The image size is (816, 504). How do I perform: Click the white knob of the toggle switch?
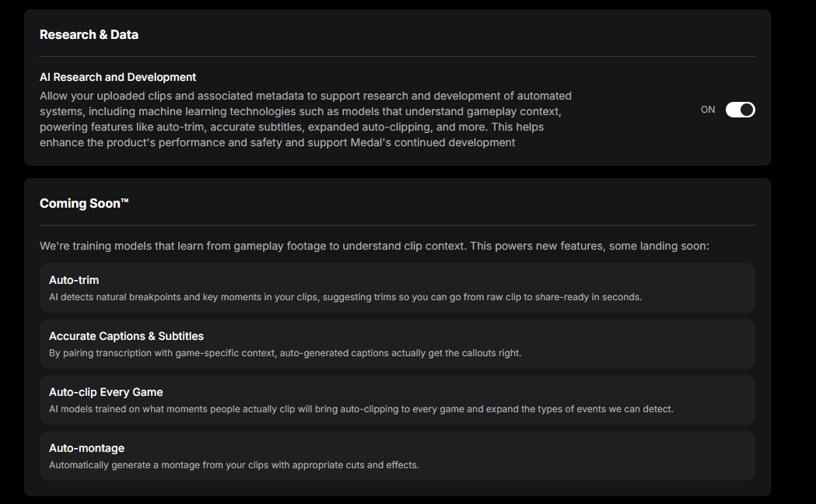tap(747, 110)
